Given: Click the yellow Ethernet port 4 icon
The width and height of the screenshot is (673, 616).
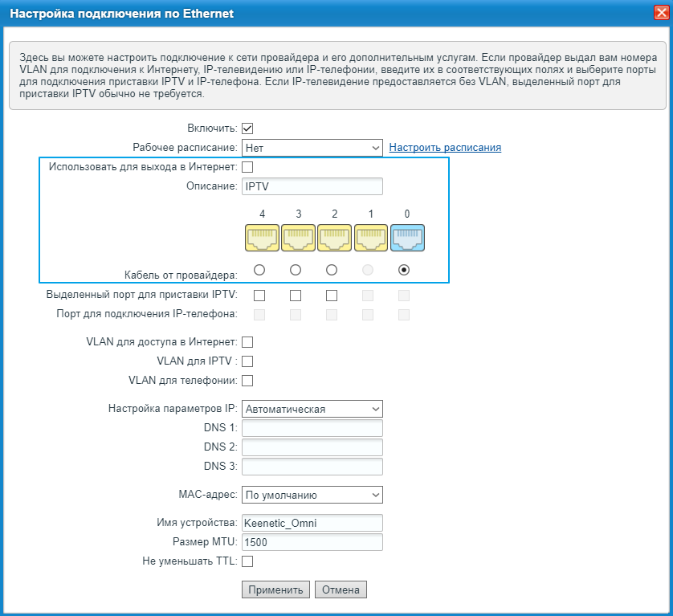Looking at the screenshot, I should pyautogui.click(x=262, y=239).
